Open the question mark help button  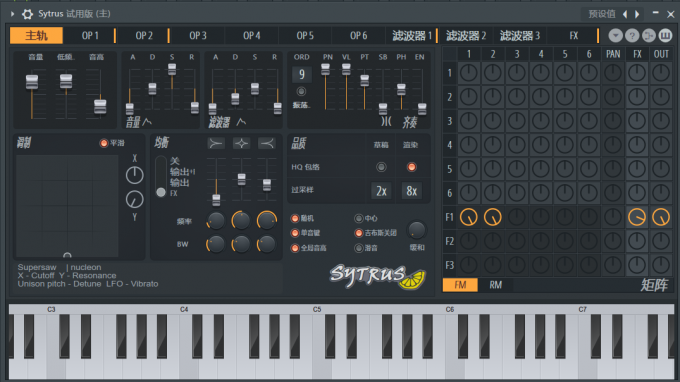click(x=632, y=36)
